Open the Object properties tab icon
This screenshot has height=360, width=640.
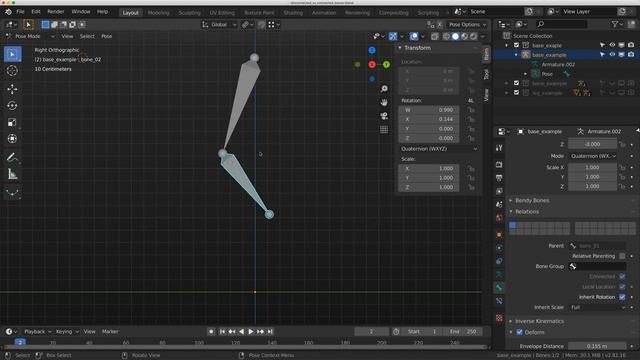tap(499, 235)
